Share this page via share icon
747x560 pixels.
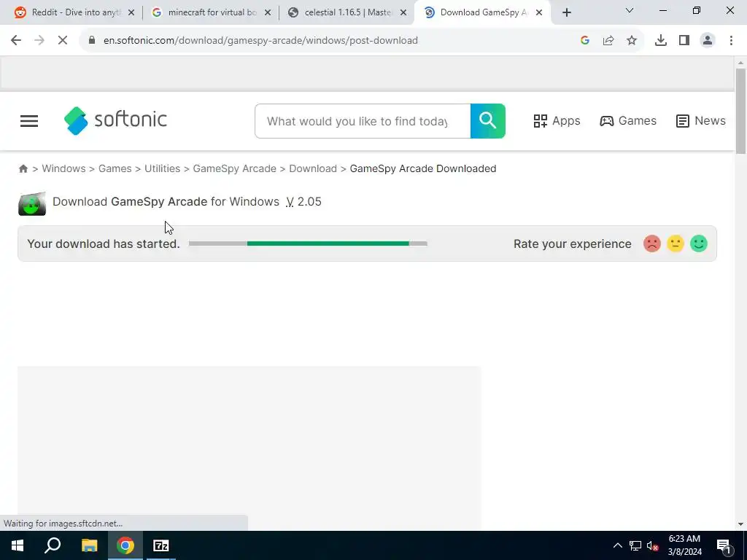click(608, 41)
